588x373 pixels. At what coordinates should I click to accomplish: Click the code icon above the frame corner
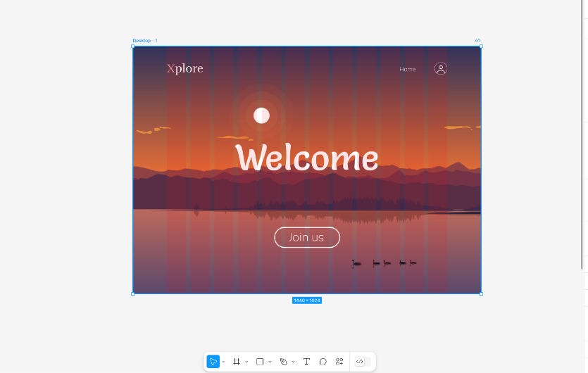coord(477,41)
